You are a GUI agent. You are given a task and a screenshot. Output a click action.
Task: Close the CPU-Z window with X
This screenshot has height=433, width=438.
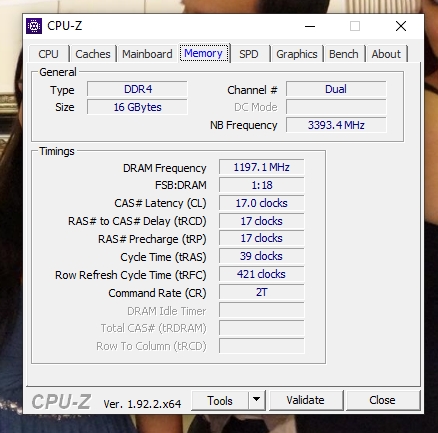pos(401,26)
